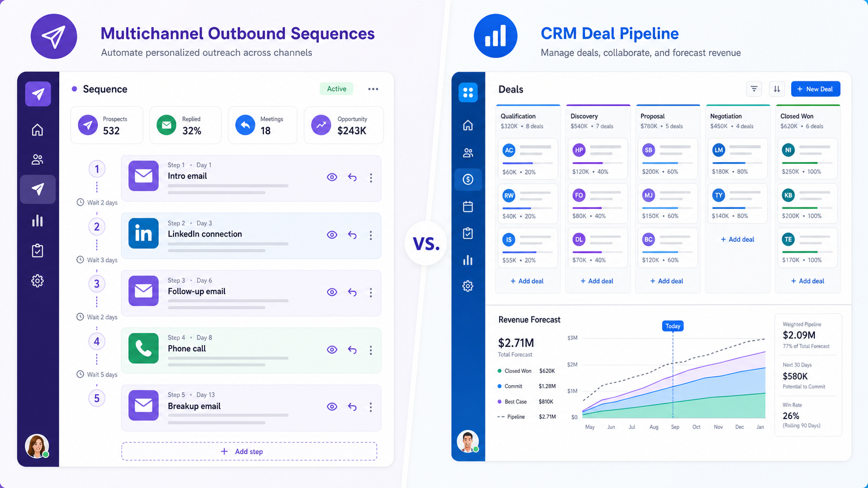Viewport: 868px width, 488px height.
Task: Open the Replied 32% stat card
Action: pos(185,125)
